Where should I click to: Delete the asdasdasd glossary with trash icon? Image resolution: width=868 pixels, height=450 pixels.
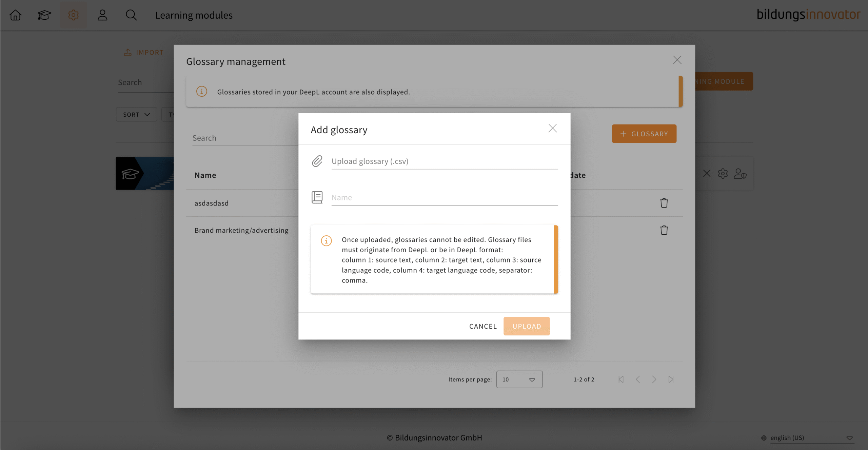click(664, 203)
